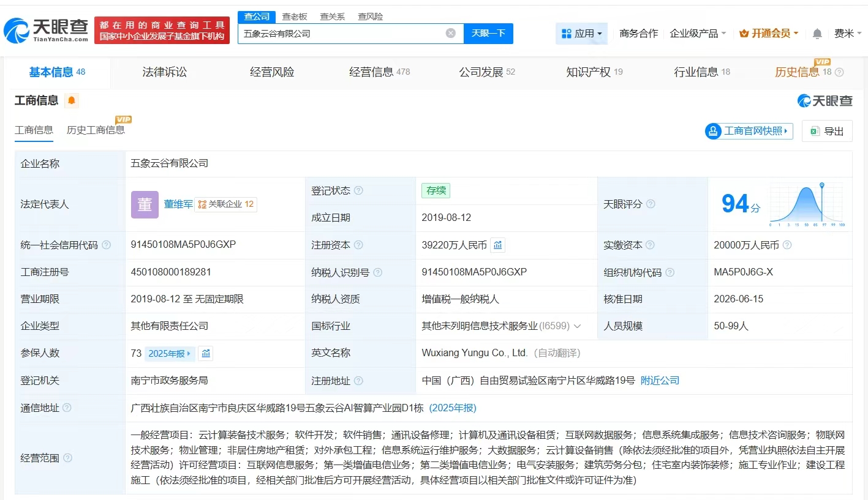The image size is (868, 500).
Task: Click the help icon beside 统一社会信用代码
Action: click(107, 245)
